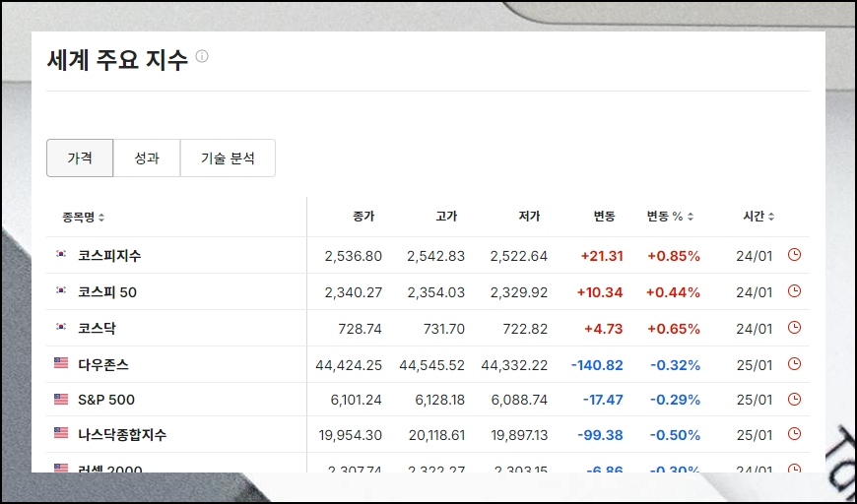This screenshot has width=857, height=504.
Task: Sort the table by 종목명 column
Action: click(83, 217)
